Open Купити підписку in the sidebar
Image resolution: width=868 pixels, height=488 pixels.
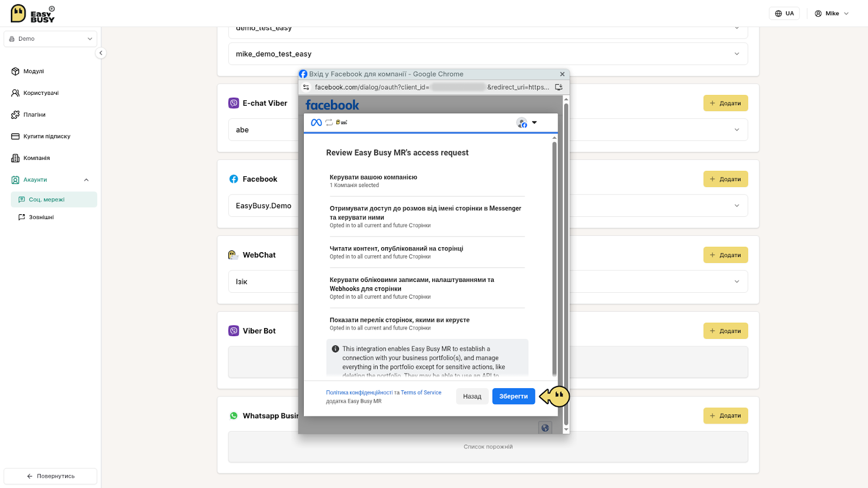(x=47, y=137)
